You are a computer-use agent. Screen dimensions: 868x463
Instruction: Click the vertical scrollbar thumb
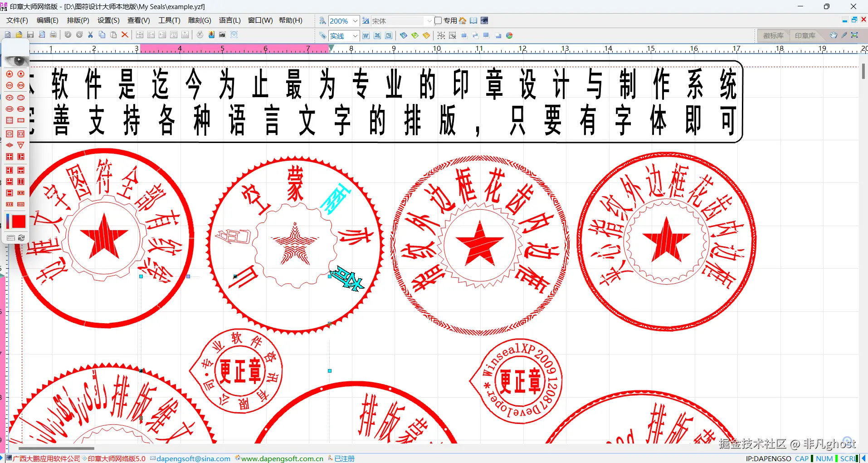(x=863, y=71)
